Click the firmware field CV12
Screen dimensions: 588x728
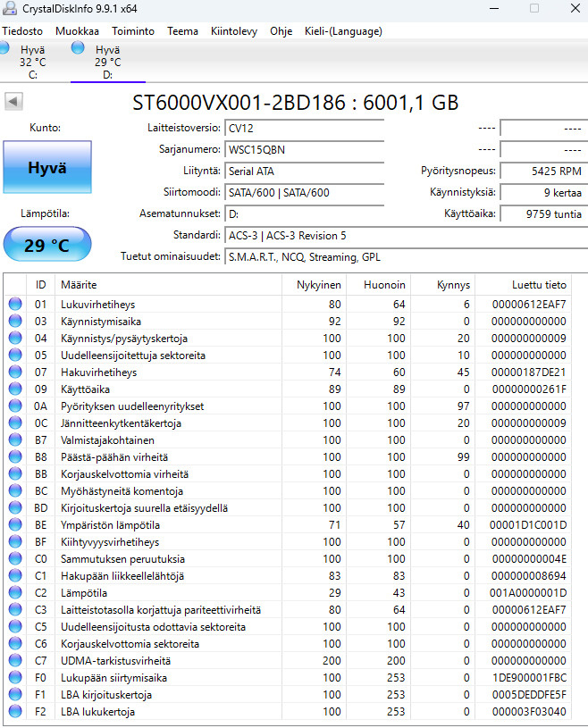point(304,128)
